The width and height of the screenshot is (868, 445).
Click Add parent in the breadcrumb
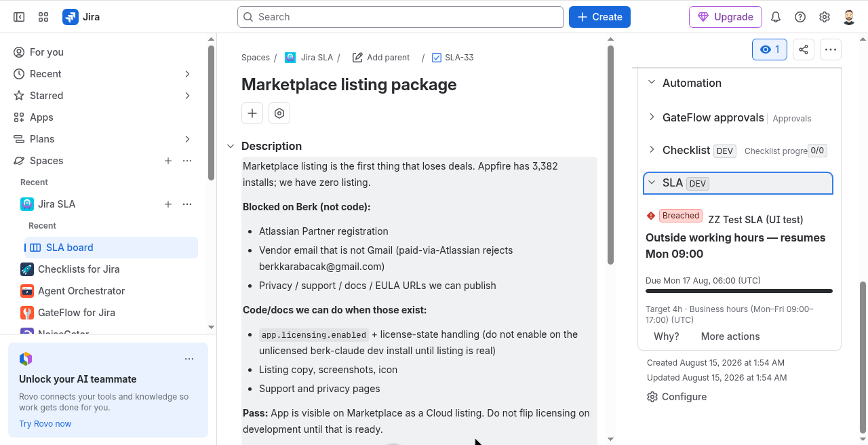pyautogui.click(x=381, y=58)
